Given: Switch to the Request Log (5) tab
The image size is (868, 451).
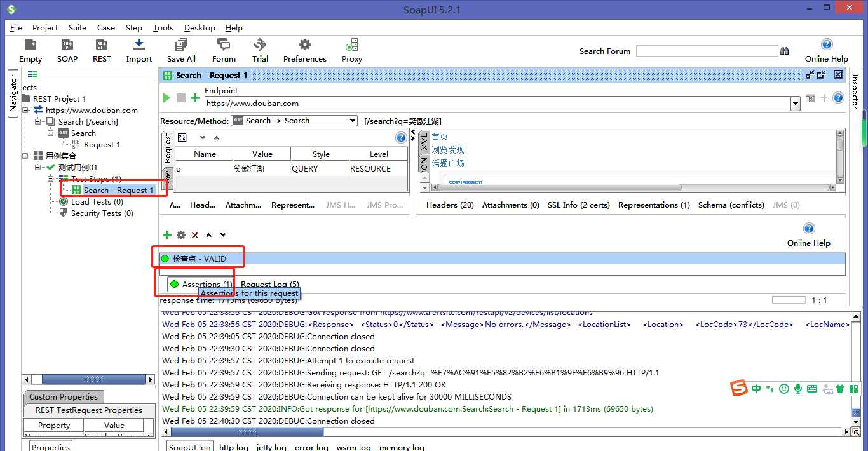Looking at the screenshot, I should [x=270, y=285].
